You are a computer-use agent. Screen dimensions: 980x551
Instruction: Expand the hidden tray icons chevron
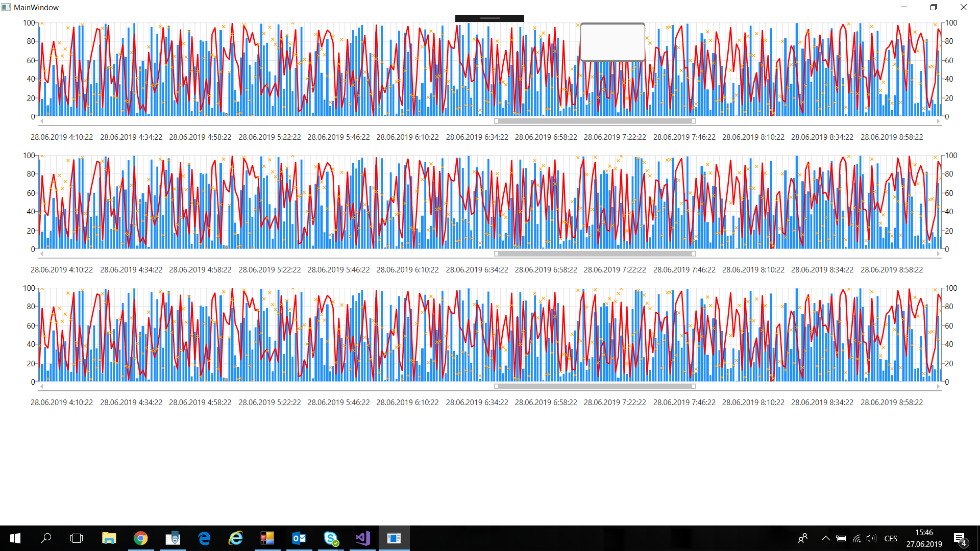825,538
